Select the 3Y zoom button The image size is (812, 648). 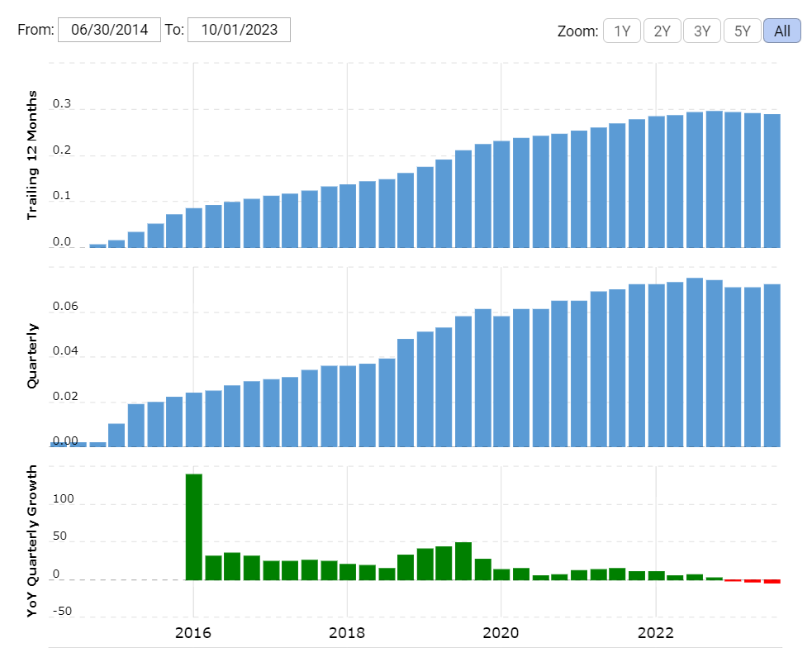[701, 31]
